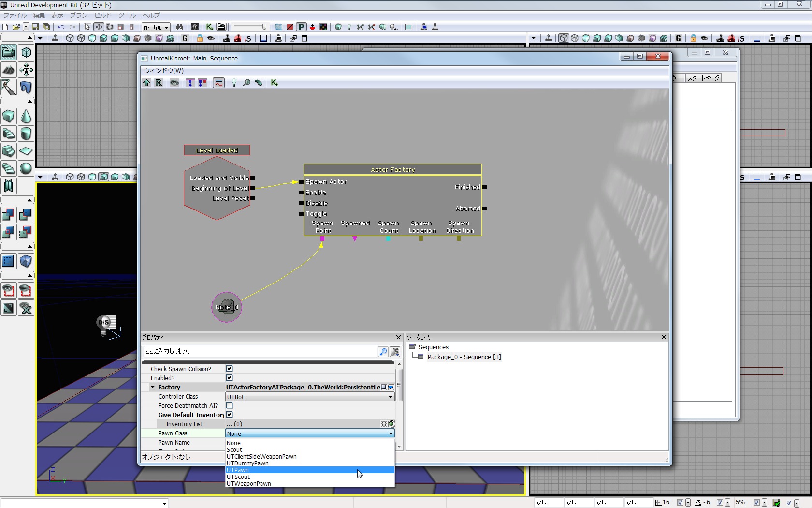Open the ファイル menu
Image resolution: width=812 pixels, height=508 pixels.
coord(15,15)
